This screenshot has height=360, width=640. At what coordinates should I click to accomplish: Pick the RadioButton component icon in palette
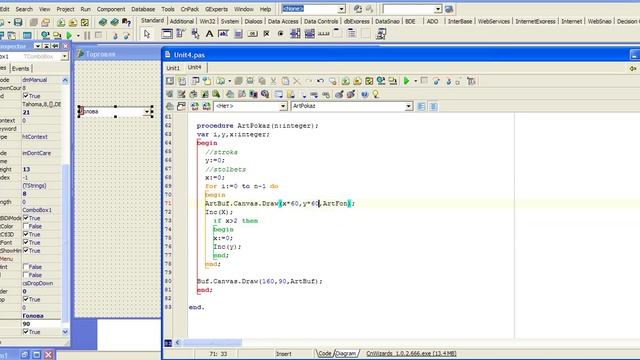pyautogui.click(x=280, y=34)
